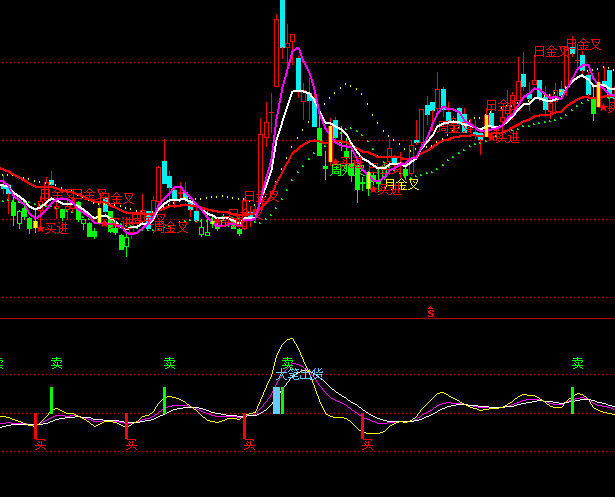615x497 pixels.
Task: Click the yellow candlestick after the price peak
Action: (x=329, y=143)
